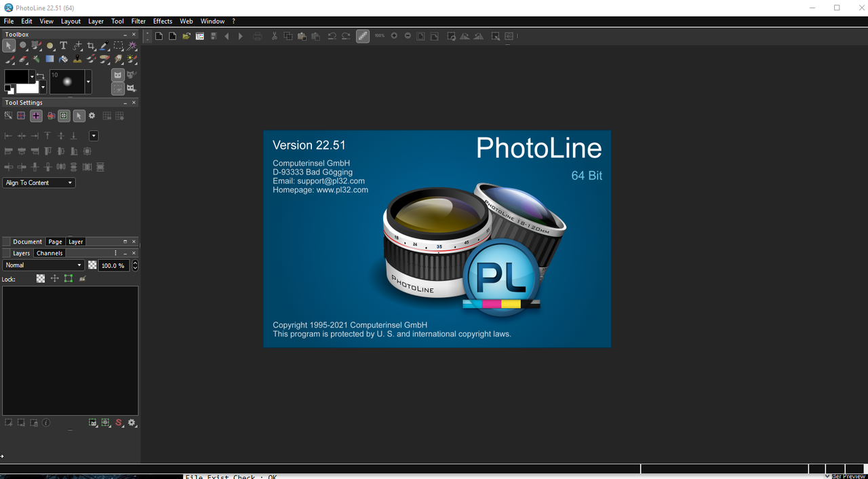Screen dimensions: 868x479
Task: Open the File menu
Action: 9,21
